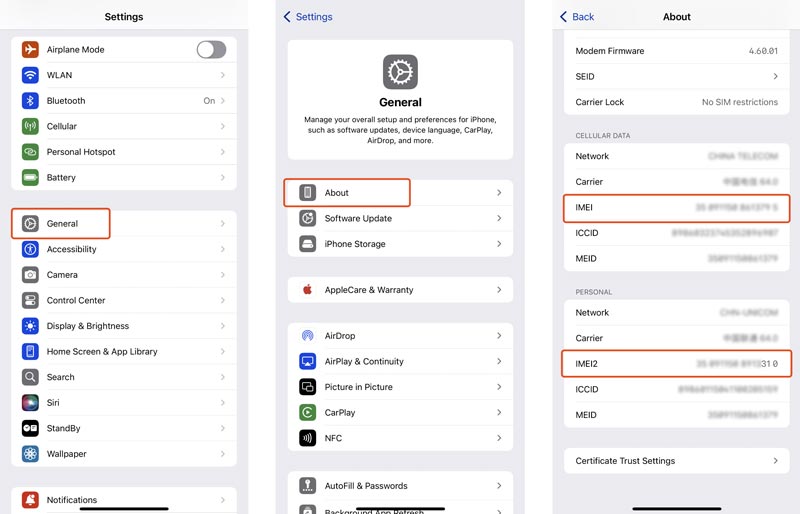Tap the CarPlay icon
Screen dimensions: 800x514
click(308, 412)
